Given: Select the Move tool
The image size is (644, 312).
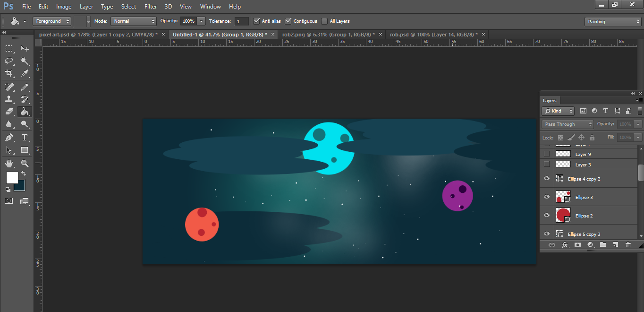Looking at the screenshot, I should 25,48.
